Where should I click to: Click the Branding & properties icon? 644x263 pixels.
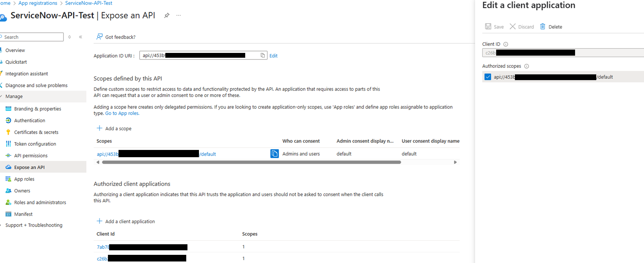[8, 109]
